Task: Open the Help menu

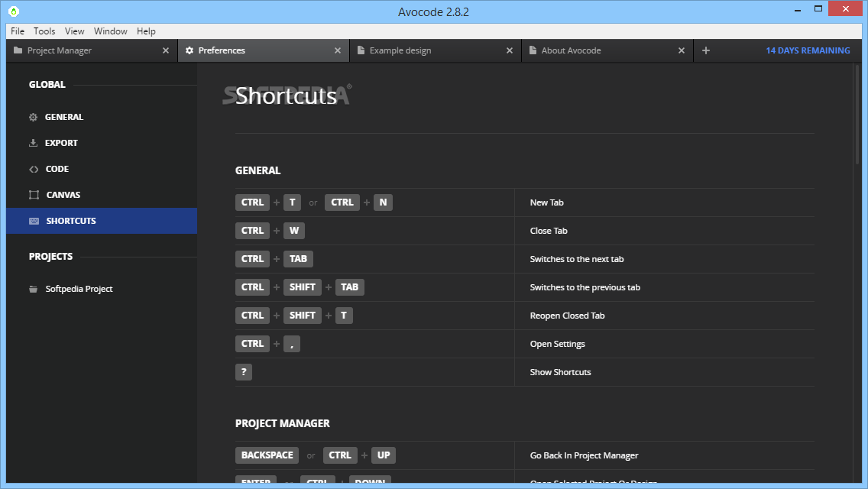Action: (x=146, y=31)
